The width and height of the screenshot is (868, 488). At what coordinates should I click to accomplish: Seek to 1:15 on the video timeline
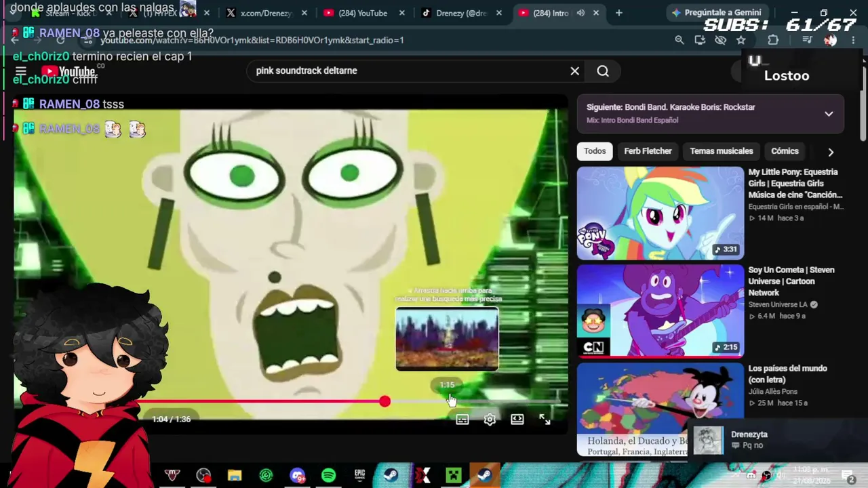click(x=448, y=402)
